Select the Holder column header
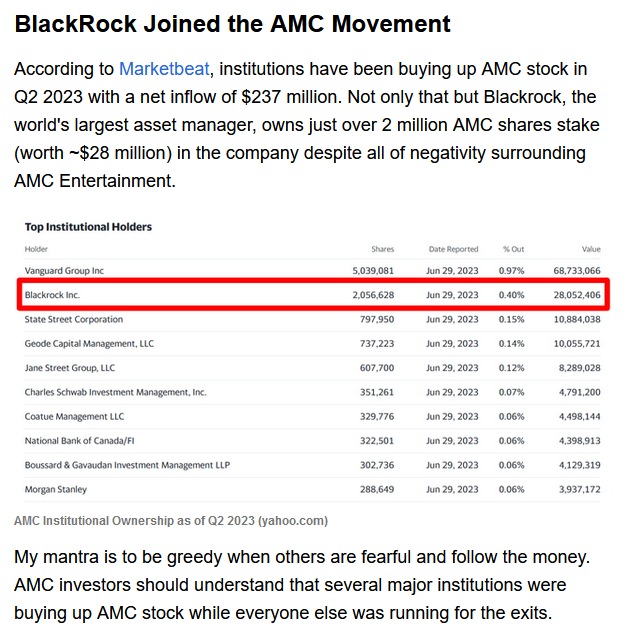641x631 pixels. 37,249
